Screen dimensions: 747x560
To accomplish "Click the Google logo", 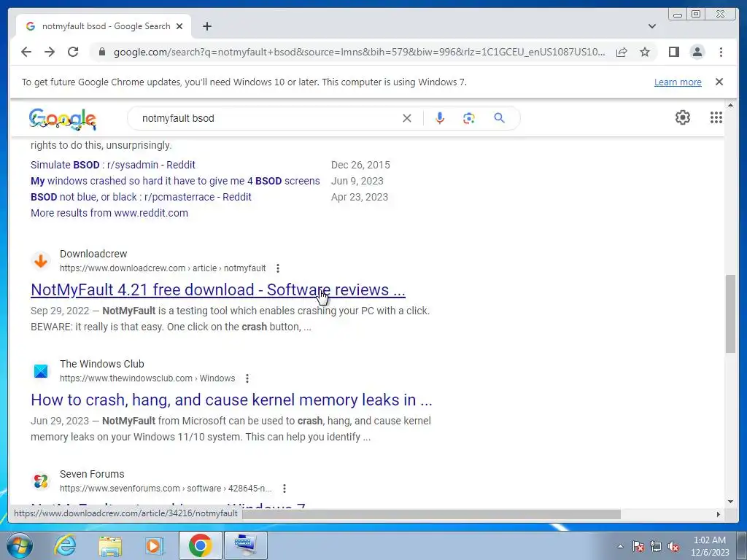I will [x=63, y=119].
